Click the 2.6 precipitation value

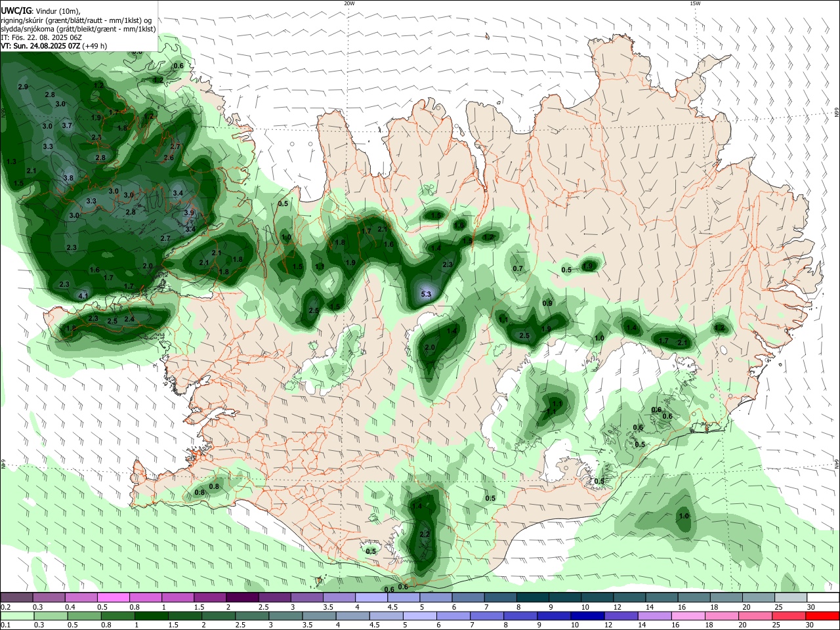(x=169, y=157)
